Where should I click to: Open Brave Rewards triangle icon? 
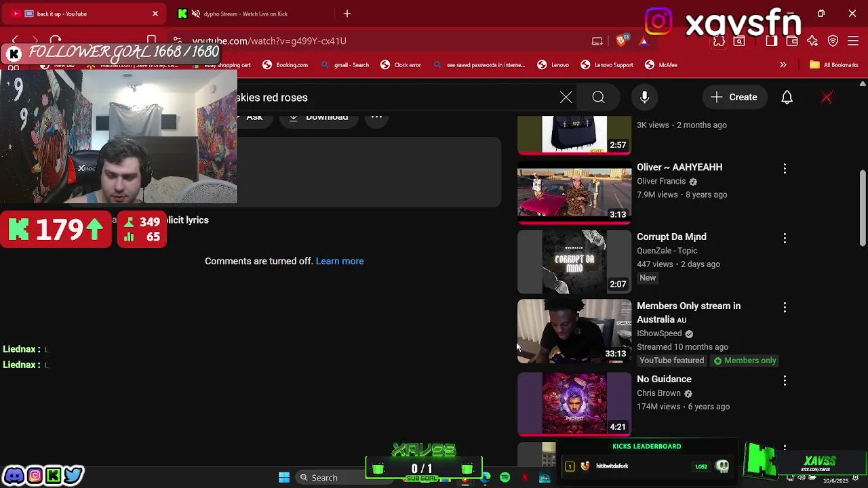pos(643,41)
